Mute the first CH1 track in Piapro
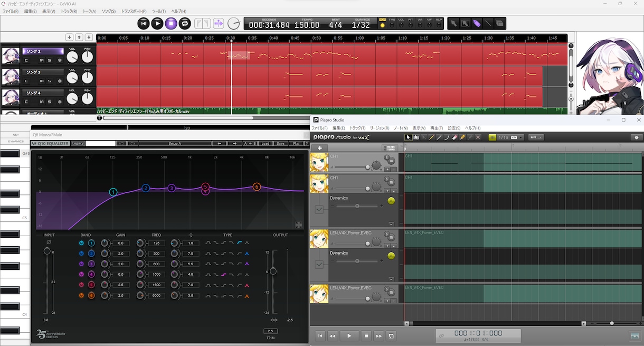Image resolution: width=644 pixels, height=346 pixels. tap(391, 161)
